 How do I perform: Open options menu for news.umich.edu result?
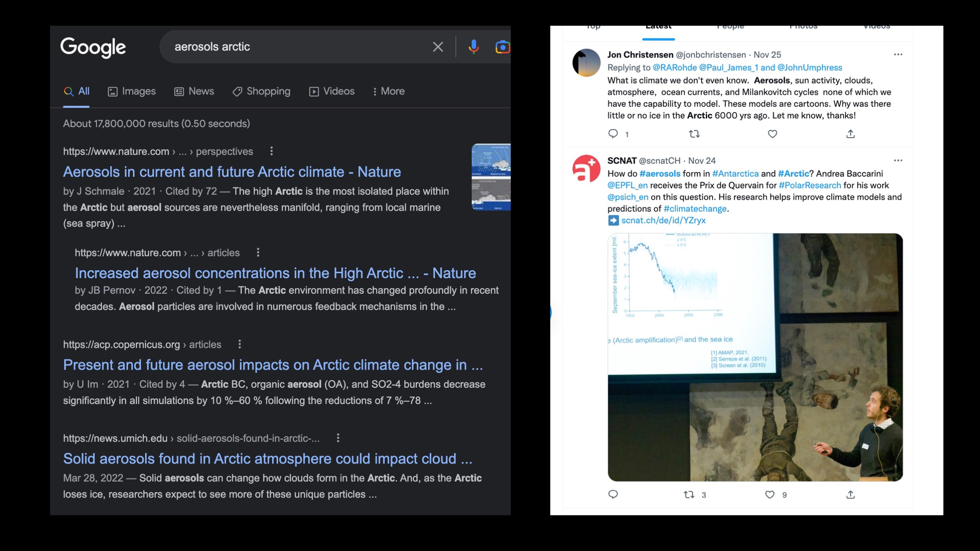[x=338, y=438]
